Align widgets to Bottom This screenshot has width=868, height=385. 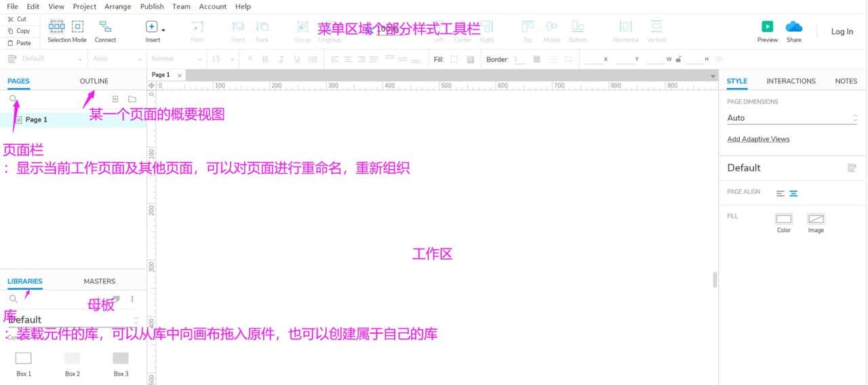(x=578, y=31)
